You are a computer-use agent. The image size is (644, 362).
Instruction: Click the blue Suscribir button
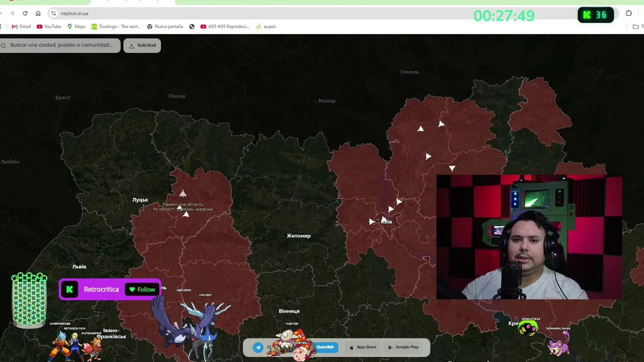click(x=325, y=347)
